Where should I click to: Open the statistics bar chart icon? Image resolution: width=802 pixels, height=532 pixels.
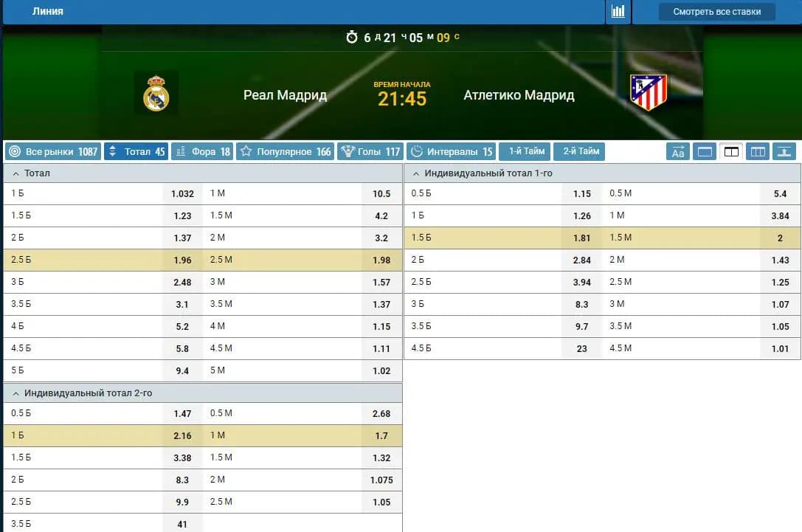click(x=618, y=11)
